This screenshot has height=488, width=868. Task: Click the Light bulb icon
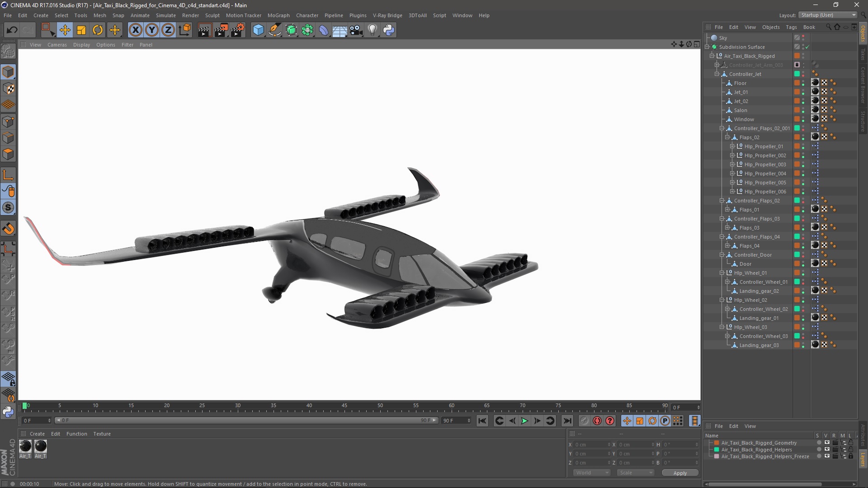tap(372, 30)
